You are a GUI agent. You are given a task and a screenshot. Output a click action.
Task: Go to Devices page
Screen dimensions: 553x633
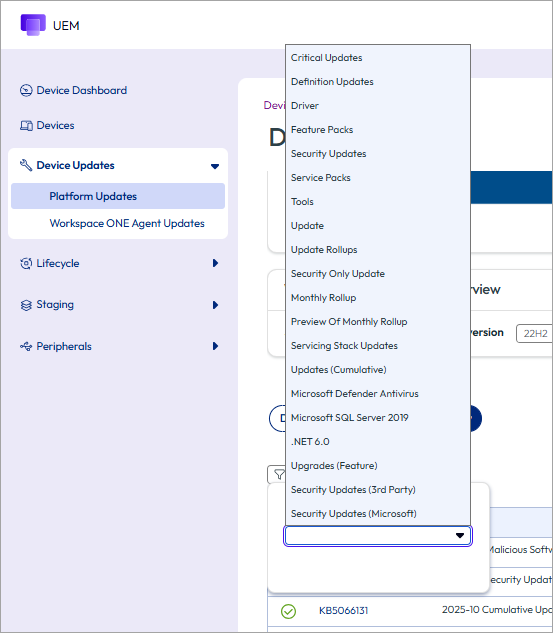click(55, 126)
